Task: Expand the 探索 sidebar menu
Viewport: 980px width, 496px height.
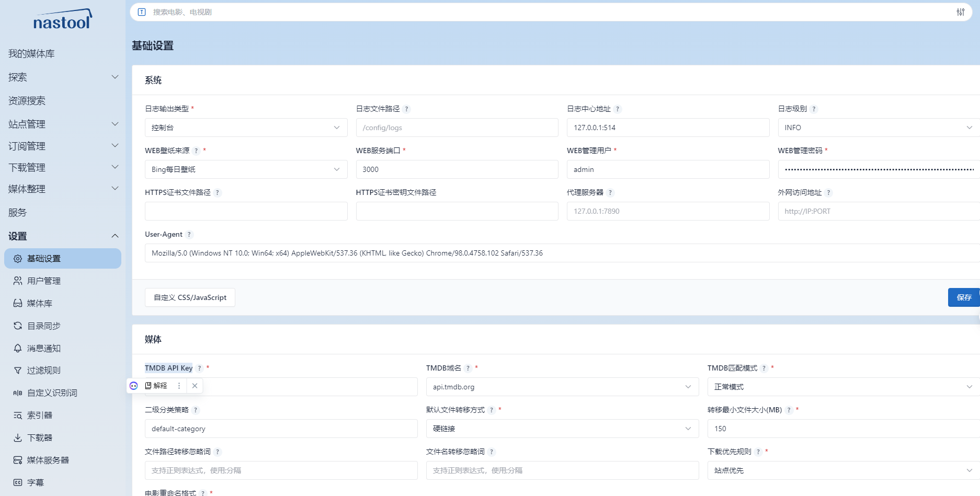Action: coord(63,77)
